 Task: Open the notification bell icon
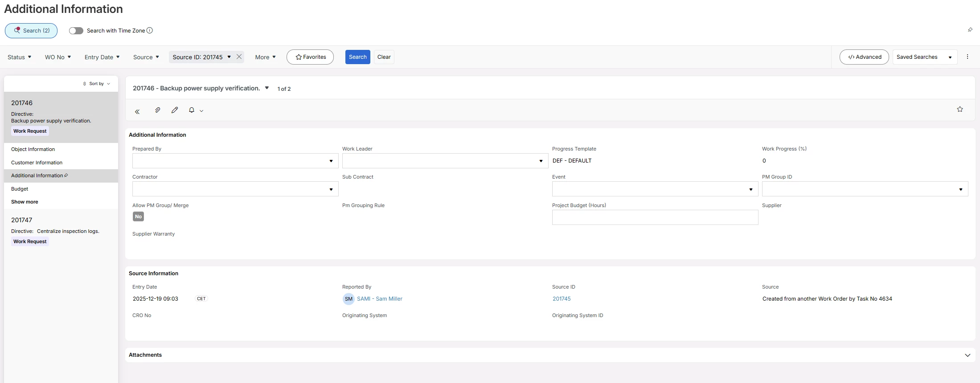[x=192, y=110]
